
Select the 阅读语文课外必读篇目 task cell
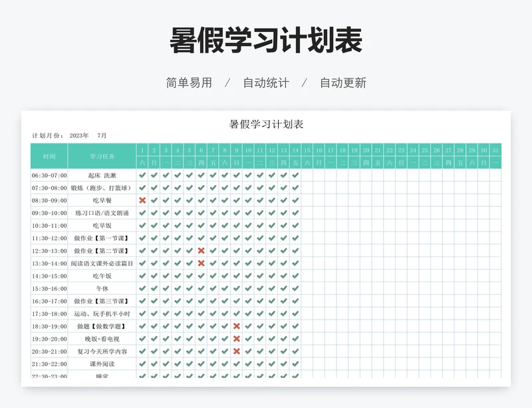[x=102, y=264]
